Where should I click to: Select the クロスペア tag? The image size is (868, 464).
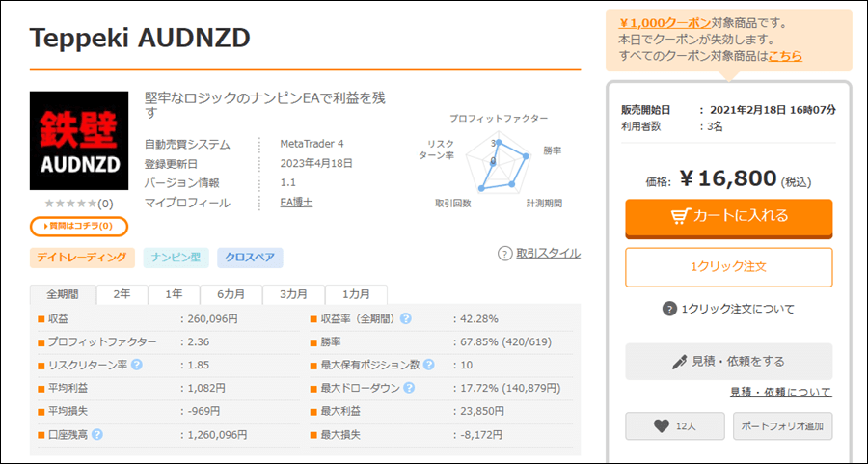(250, 258)
